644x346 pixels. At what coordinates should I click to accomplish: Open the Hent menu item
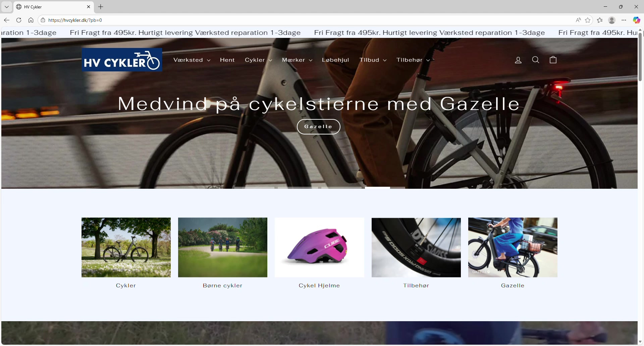click(227, 60)
